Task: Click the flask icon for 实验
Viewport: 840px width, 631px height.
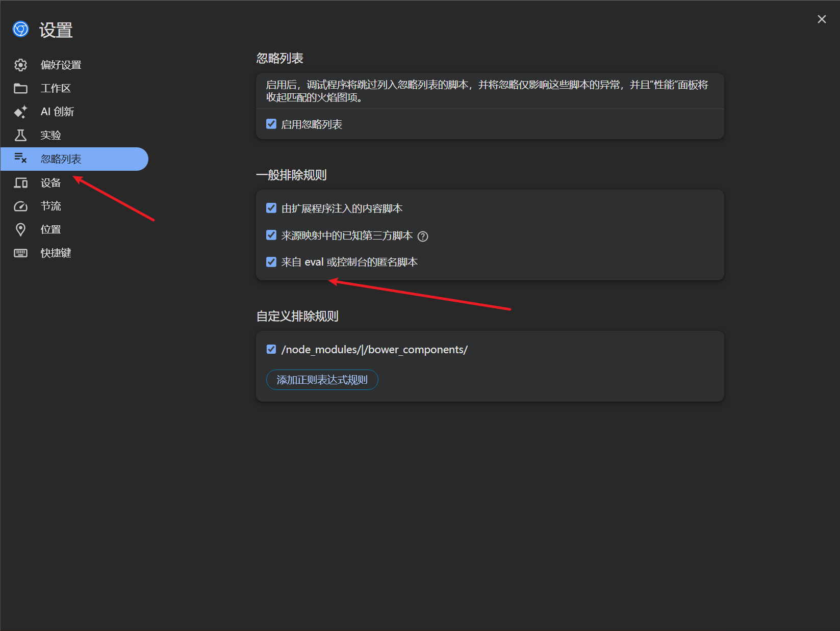Action: [20, 135]
